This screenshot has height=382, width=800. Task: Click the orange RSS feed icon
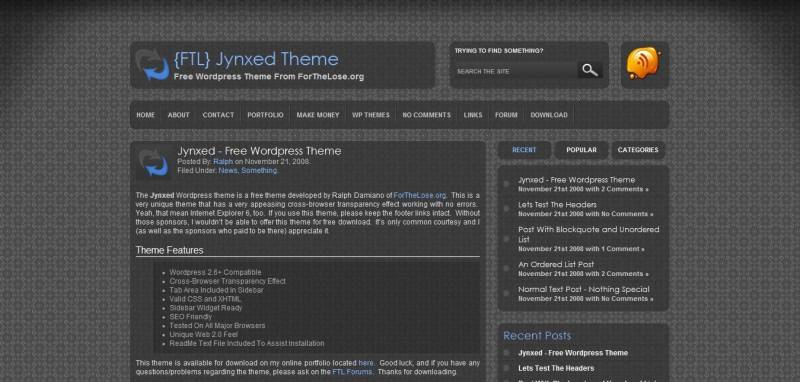tap(644, 64)
